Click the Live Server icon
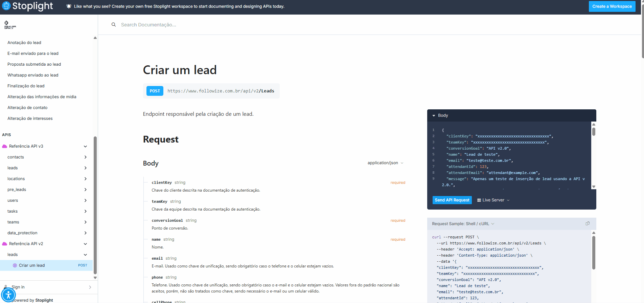This screenshot has width=644, height=303. 479,200
